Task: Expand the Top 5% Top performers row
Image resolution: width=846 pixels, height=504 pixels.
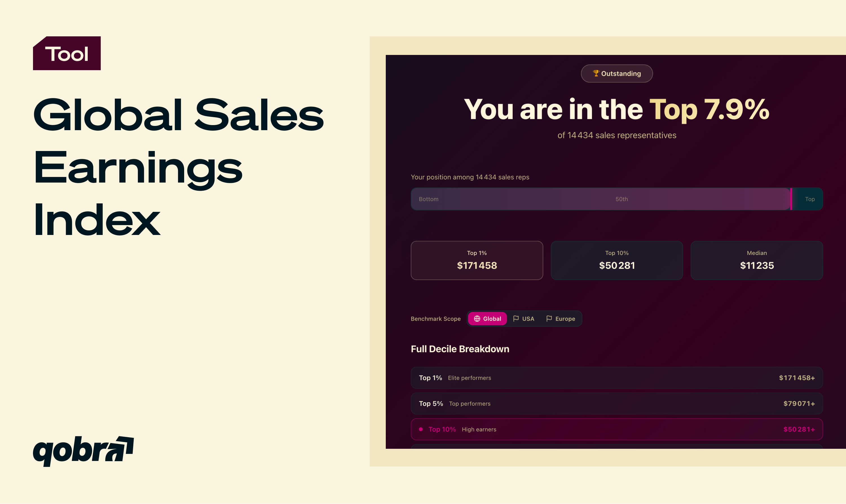Action: coord(616,403)
